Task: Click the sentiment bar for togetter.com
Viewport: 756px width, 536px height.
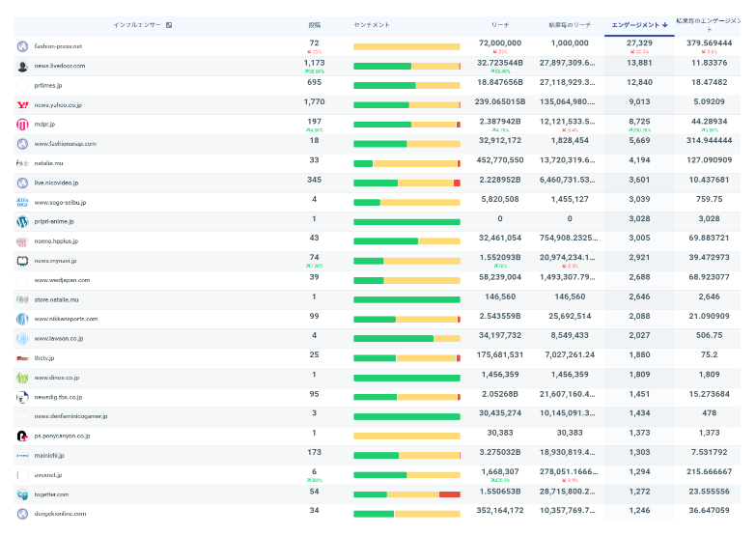Action: [406, 494]
